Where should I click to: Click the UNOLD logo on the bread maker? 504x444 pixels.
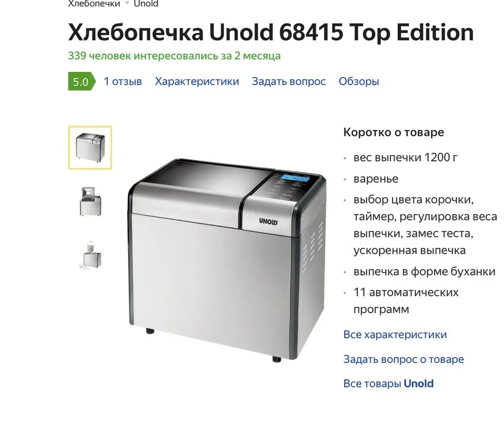(x=268, y=222)
